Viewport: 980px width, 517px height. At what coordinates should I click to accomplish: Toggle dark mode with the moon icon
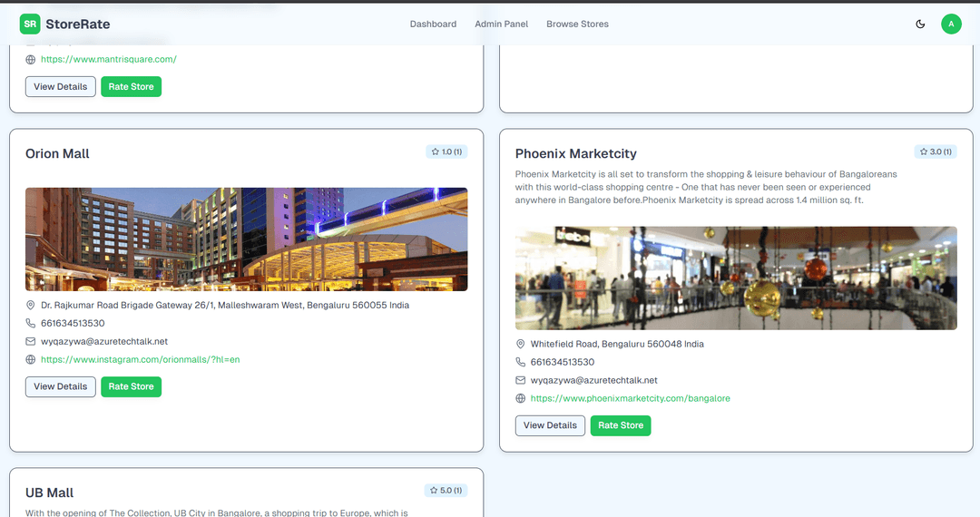point(920,24)
